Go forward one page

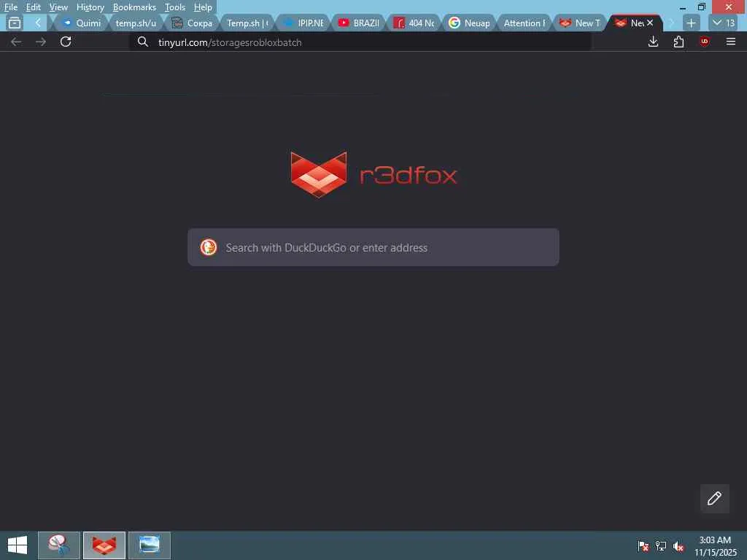(41, 42)
